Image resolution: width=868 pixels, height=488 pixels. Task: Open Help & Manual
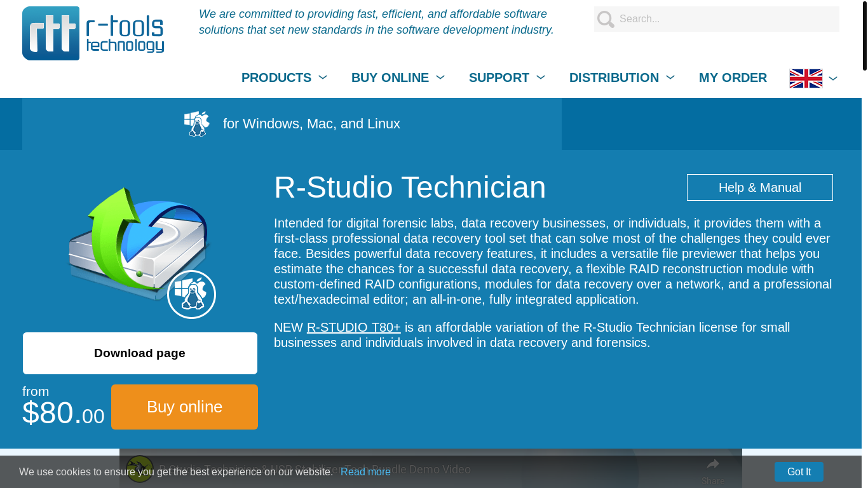(760, 187)
